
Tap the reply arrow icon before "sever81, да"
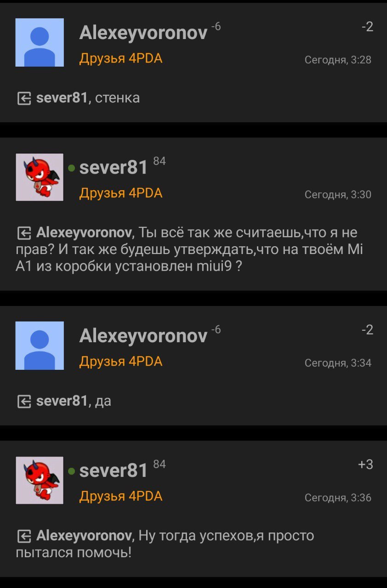[24, 401]
